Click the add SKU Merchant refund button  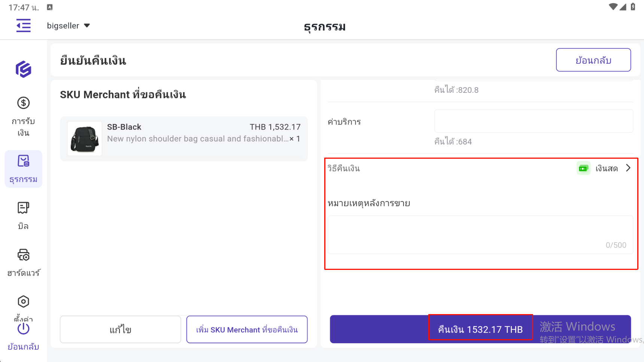coord(247,329)
